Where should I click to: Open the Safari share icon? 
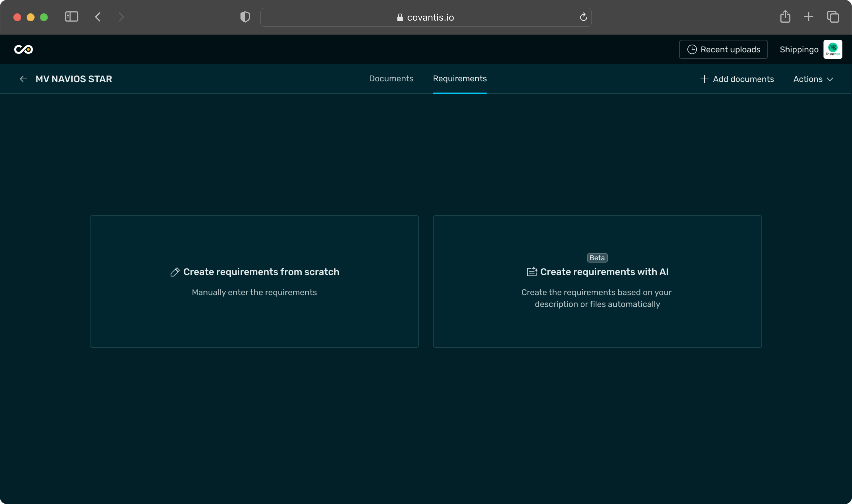click(x=785, y=17)
